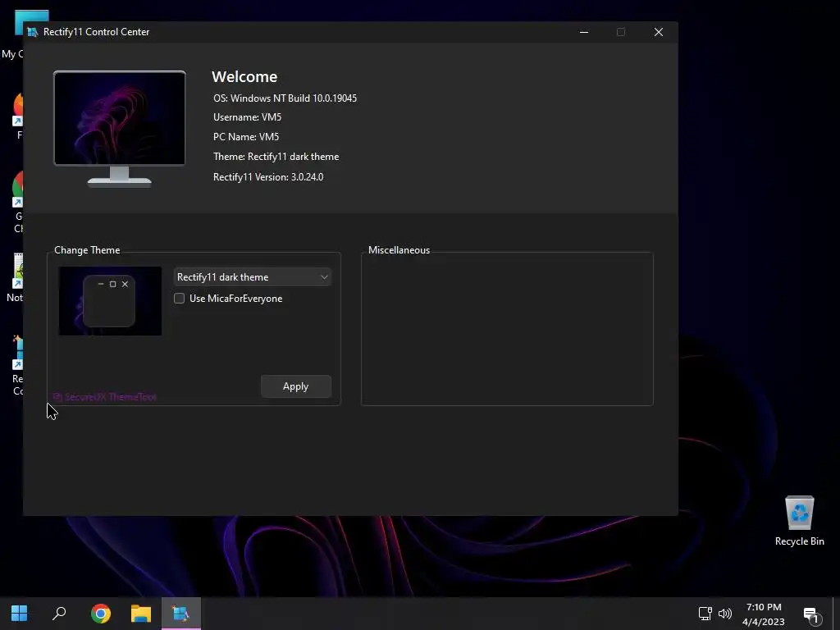840x630 pixels.
Task: Launch Google Chrome from the taskbar
Action: [x=100, y=614]
